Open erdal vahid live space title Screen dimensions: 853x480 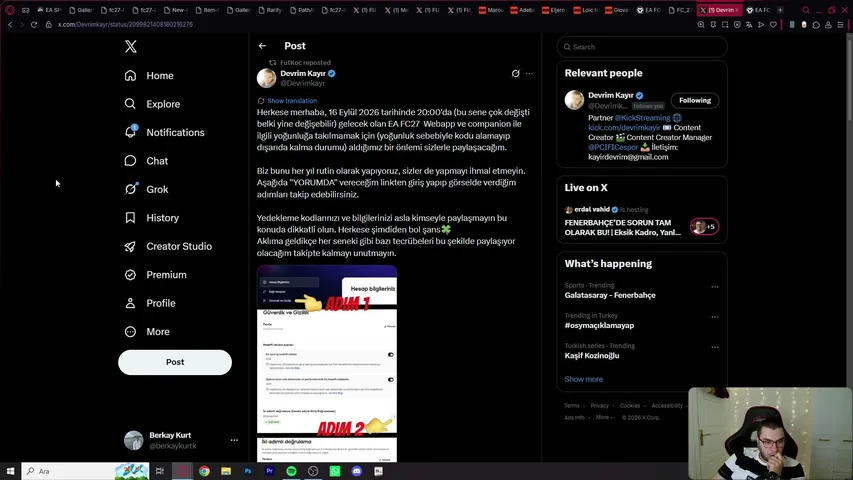point(622,227)
